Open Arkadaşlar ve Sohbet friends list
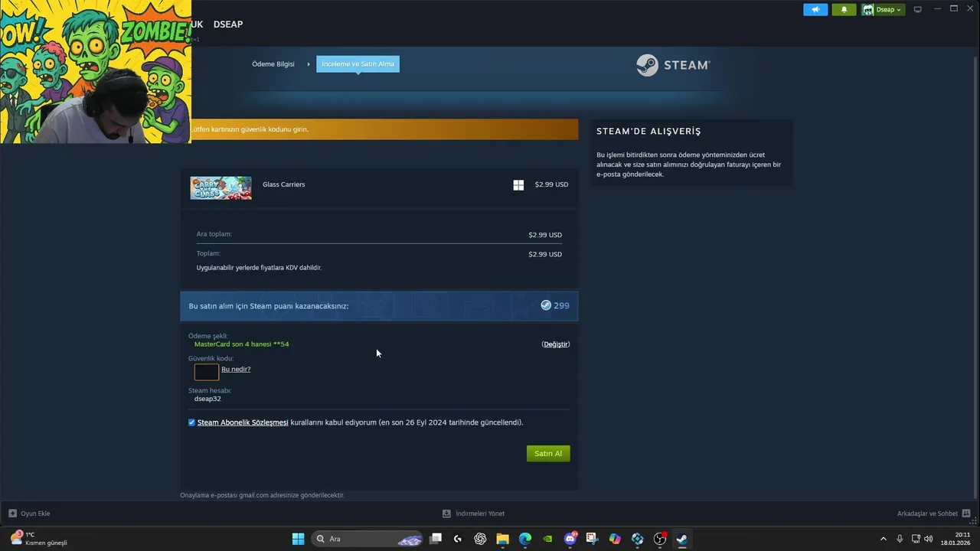The height and width of the screenshot is (551, 980). pyautogui.click(x=934, y=514)
